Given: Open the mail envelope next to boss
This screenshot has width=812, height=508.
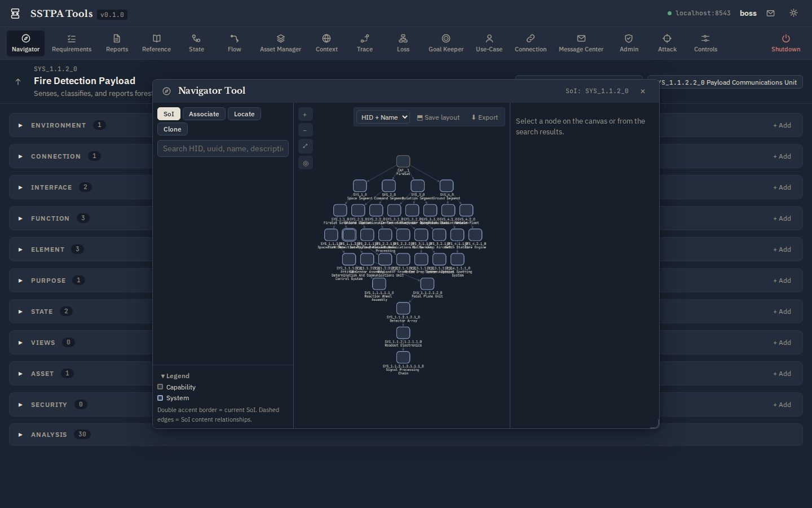Looking at the screenshot, I should (x=770, y=13).
